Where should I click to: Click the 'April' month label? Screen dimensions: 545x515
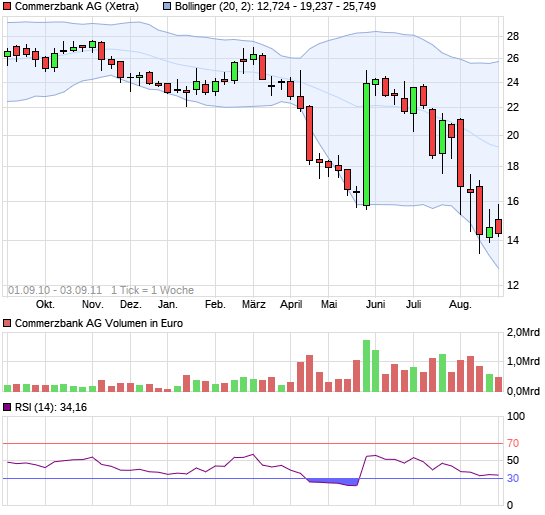pos(291,304)
